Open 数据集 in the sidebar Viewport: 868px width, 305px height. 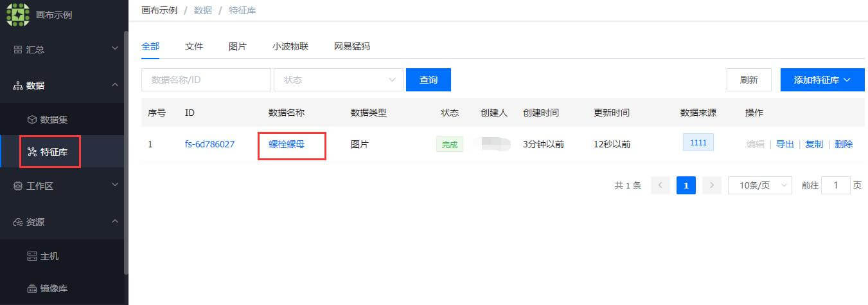(x=54, y=120)
